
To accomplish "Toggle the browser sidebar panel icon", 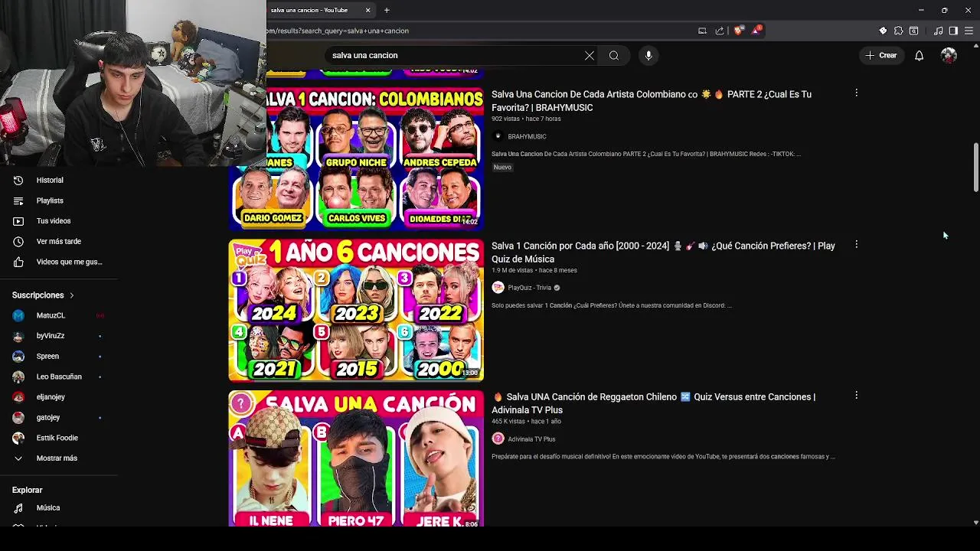I will (x=953, y=31).
